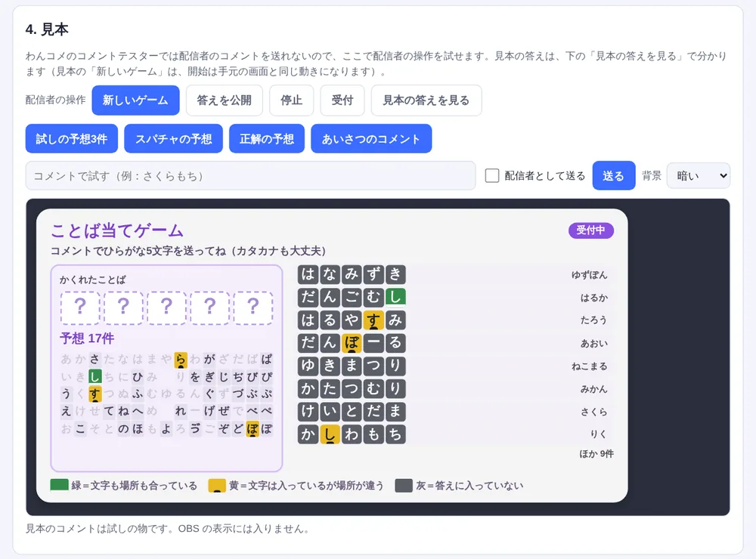This screenshot has height=559, width=756.
Task: Click the green し in the kana chart
Action: point(94,376)
